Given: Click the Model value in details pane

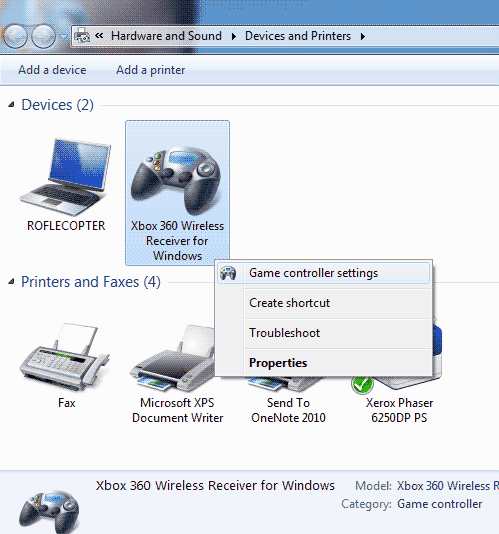Looking at the screenshot, I should pos(448,486).
